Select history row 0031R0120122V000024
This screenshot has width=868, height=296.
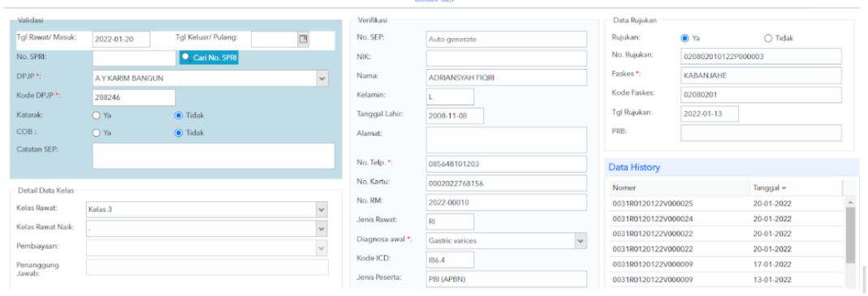[726, 218]
